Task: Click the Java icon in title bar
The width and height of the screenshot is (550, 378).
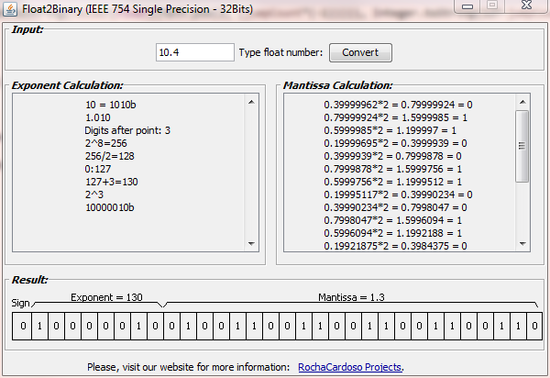Action: pyautogui.click(x=10, y=9)
